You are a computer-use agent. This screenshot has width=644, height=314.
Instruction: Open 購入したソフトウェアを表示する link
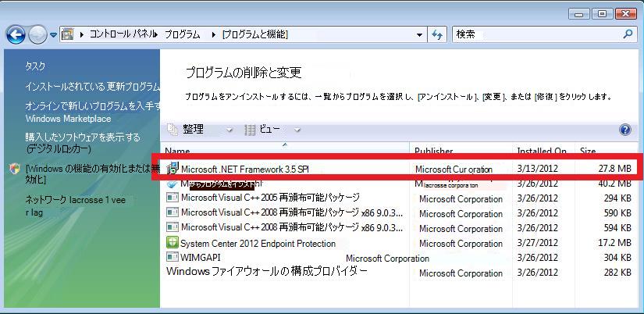83,143
